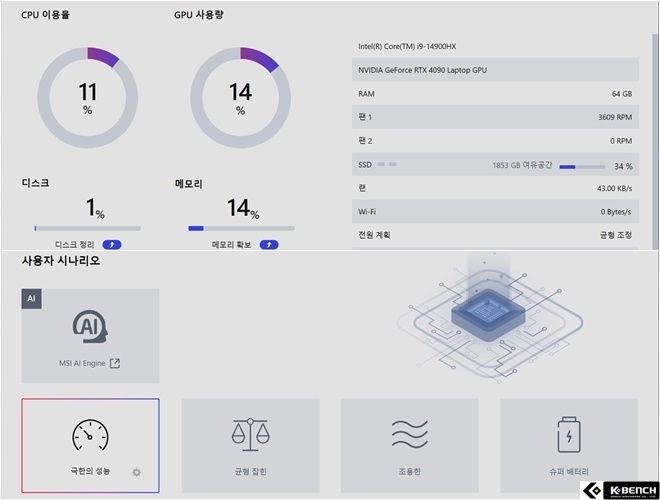Select the 균형 잡힌 scenario
The image size is (660, 500).
click(250, 446)
